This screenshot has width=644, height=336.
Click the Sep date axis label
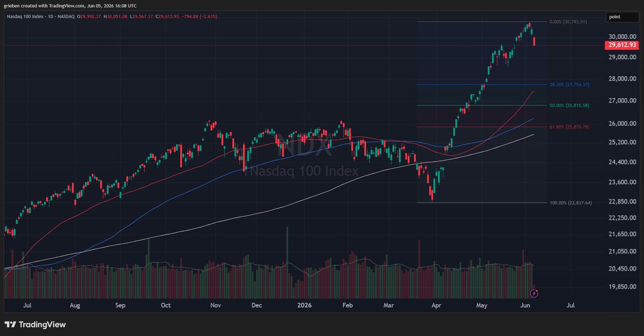click(x=120, y=305)
